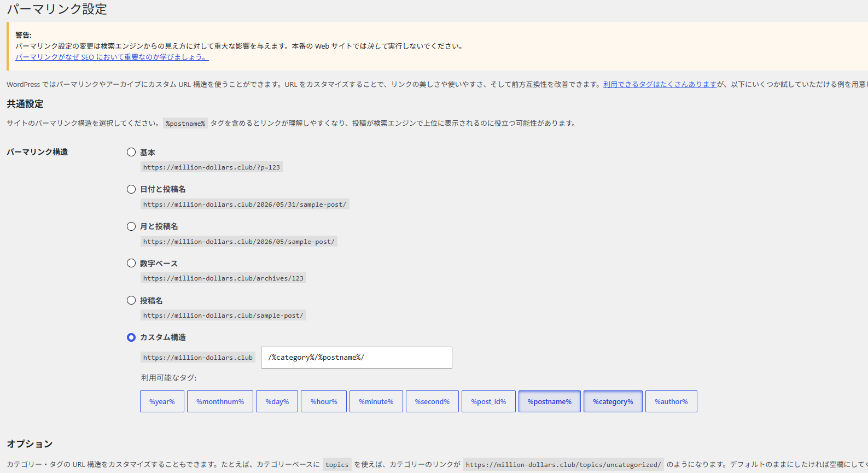Click the %second% tag button

pos(432,401)
